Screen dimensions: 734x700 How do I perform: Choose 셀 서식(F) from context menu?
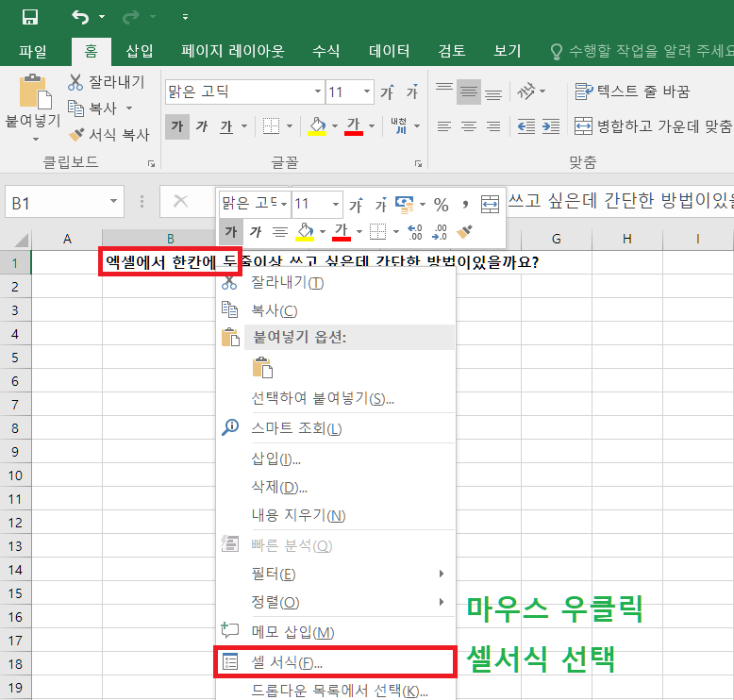click(x=335, y=662)
